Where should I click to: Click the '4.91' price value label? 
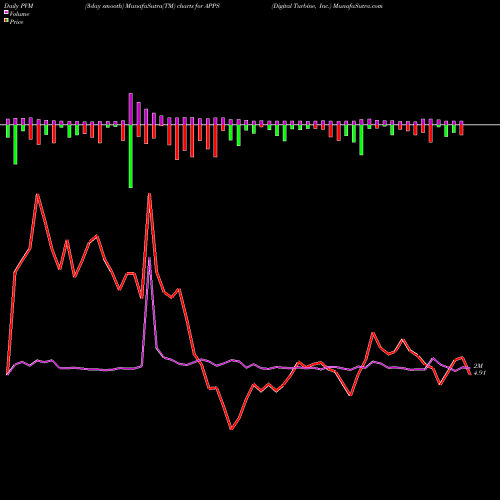coord(480,373)
